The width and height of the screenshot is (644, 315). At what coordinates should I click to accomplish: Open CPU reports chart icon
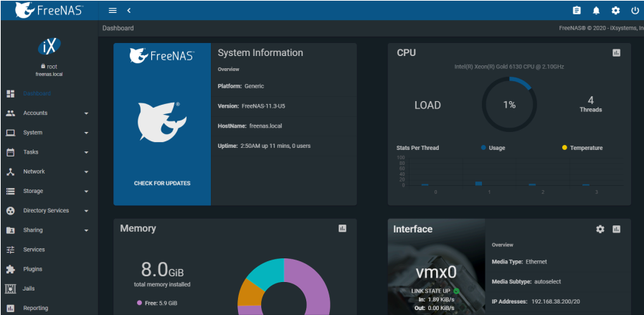(x=616, y=53)
